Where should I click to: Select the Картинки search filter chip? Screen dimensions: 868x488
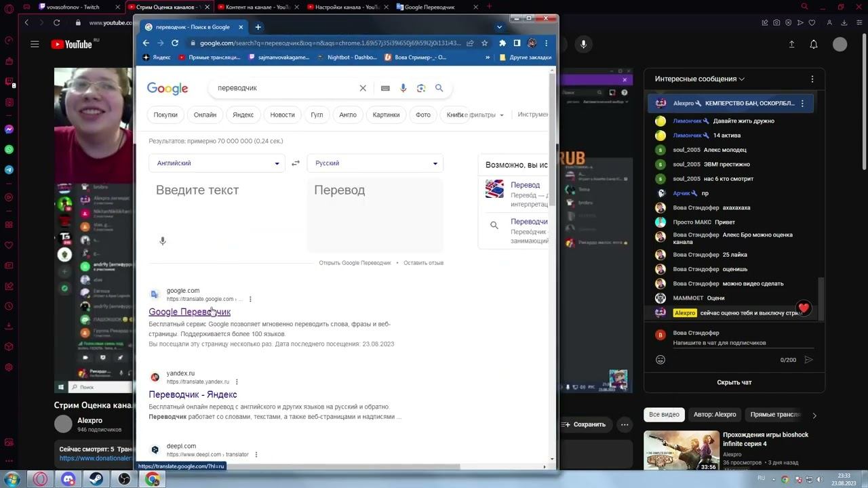(x=386, y=115)
